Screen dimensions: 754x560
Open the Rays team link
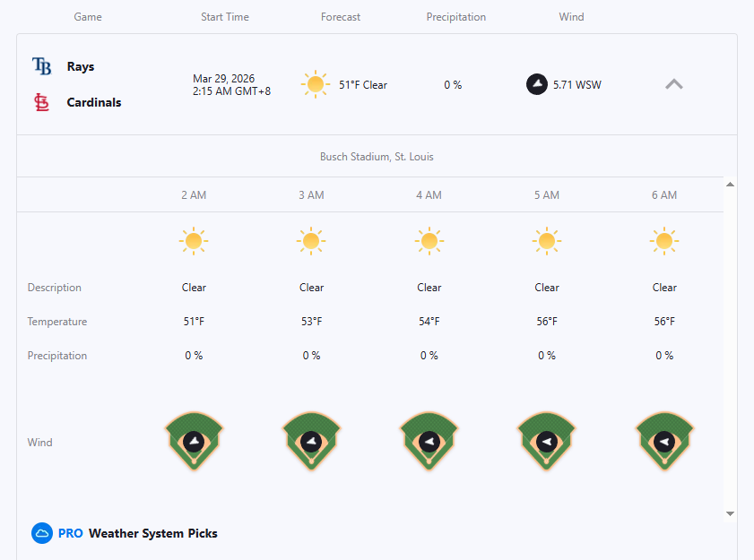(x=81, y=66)
